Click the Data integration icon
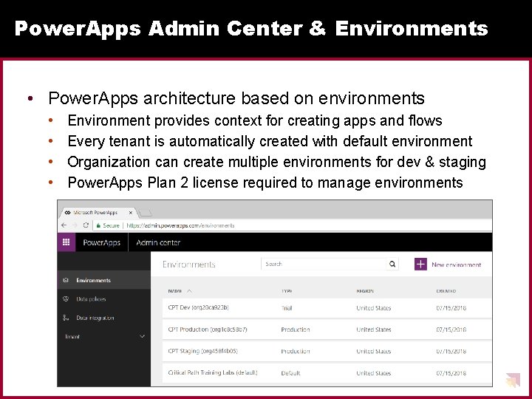Image resolution: width=532 pixels, height=399 pixels. tap(66, 318)
